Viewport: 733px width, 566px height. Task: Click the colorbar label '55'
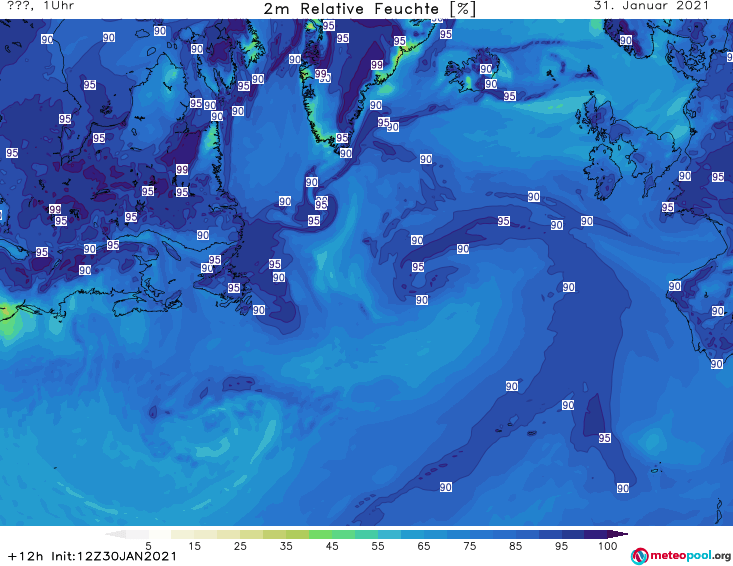378,546
